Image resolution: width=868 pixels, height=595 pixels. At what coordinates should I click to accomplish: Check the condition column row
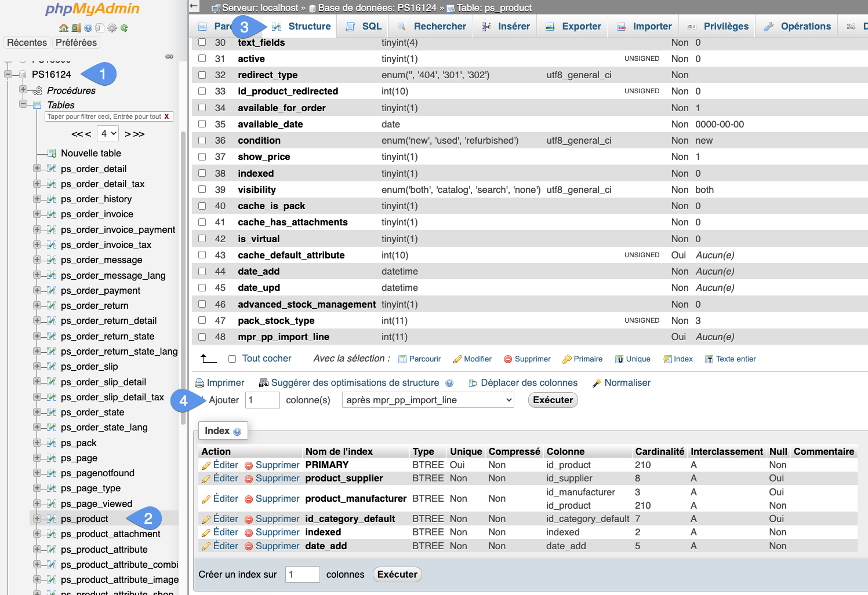pyautogui.click(x=202, y=140)
